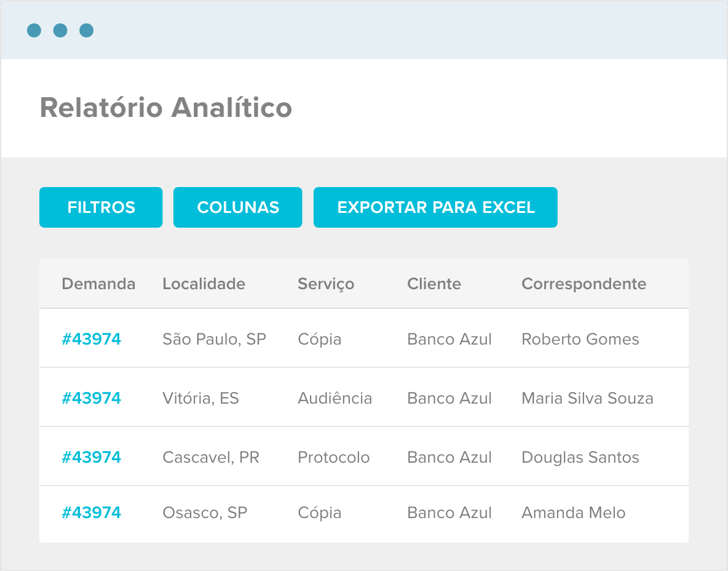Open demand #43974 in Vitória, ES row

tap(92, 398)
